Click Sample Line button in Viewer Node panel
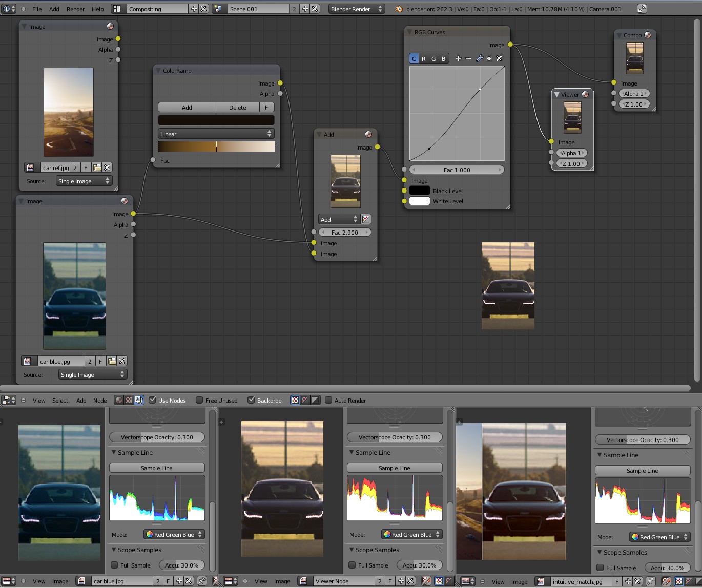The width and height of the screenshot is (702, 588). click(395, 468)
